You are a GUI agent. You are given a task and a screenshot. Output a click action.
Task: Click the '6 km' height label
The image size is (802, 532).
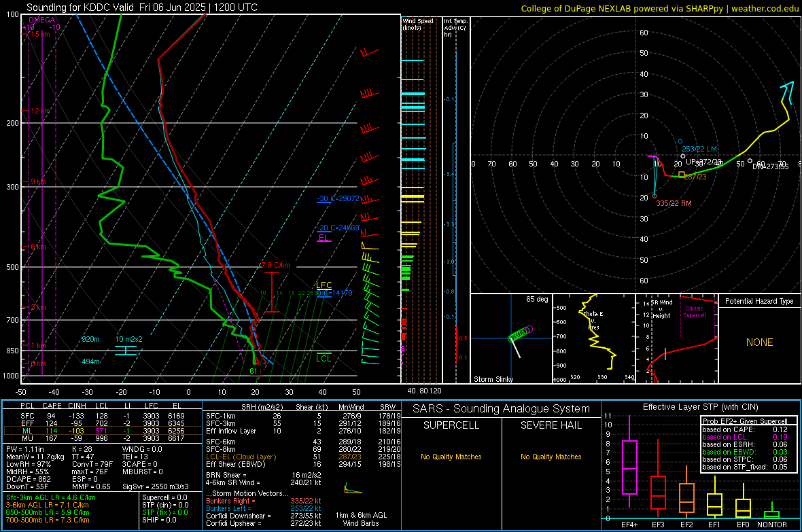coord(38,247)
